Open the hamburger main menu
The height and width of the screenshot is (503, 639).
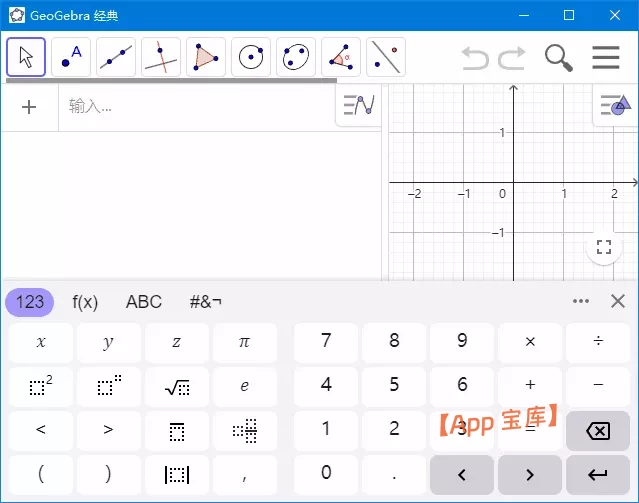click(x=606, y=57)
